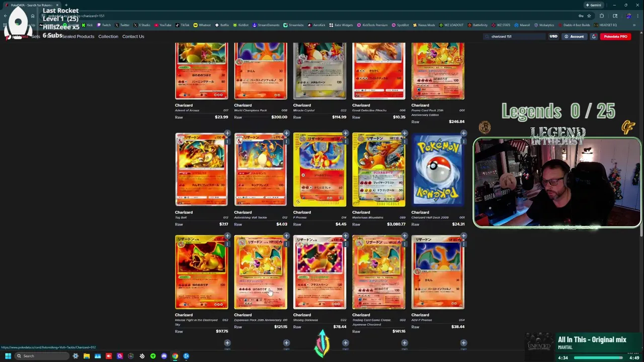The image size is (644, 362).
Task: Add Intense Fight in the Destroyed Sky Charizard
Action: tap(227, 236)
